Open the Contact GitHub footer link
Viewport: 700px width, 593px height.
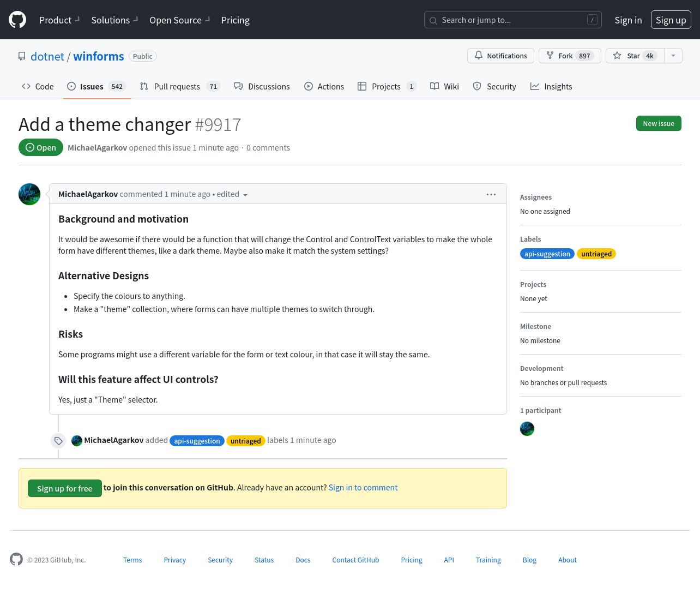[x=356, y=560]
